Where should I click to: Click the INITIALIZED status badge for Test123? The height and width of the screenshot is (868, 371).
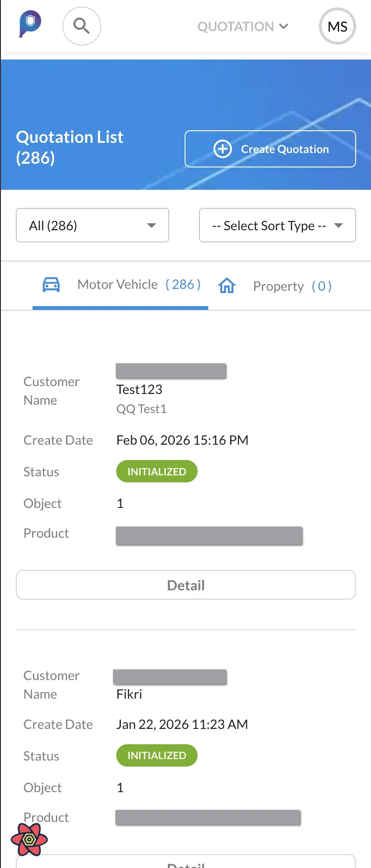click(x=157, y=472)
